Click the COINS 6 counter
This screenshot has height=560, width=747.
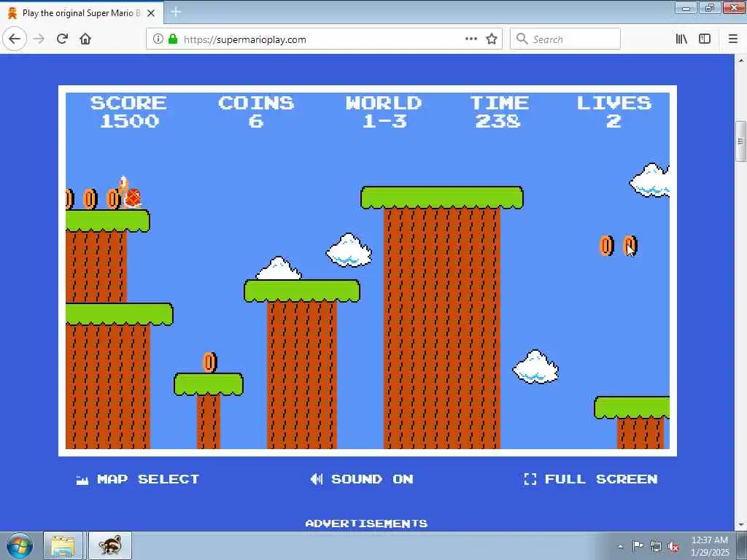256,112
